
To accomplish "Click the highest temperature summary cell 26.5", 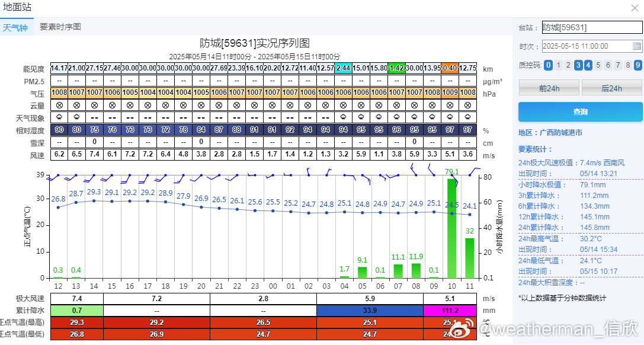I will (263, 322).
